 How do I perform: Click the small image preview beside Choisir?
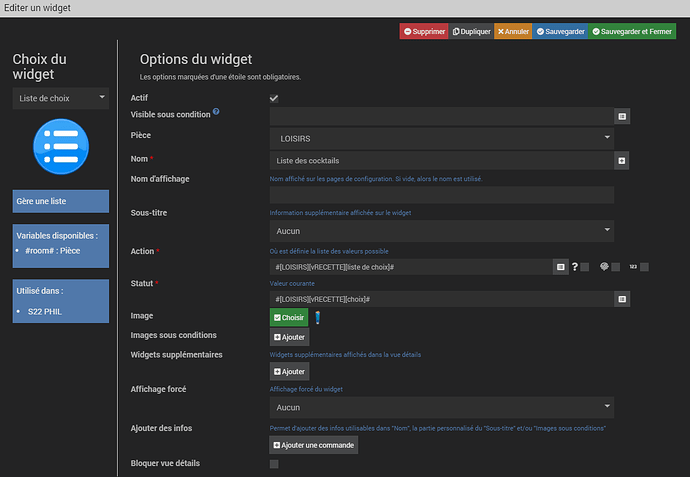[317, 318]
